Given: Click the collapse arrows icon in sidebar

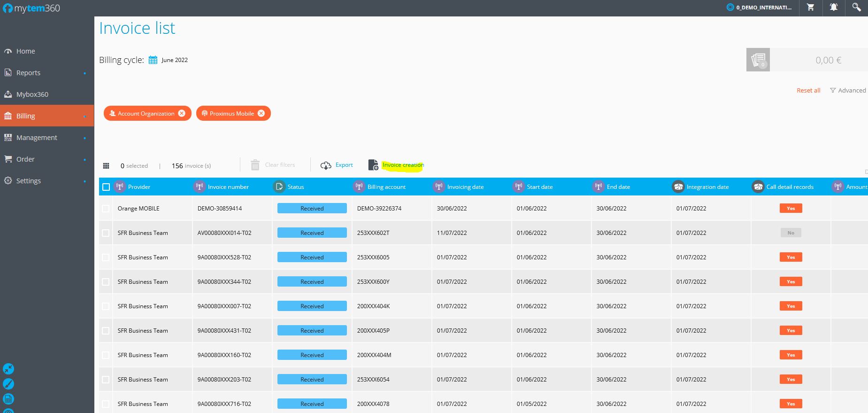Looking at the screenshot, I should [x=8, y=369].
